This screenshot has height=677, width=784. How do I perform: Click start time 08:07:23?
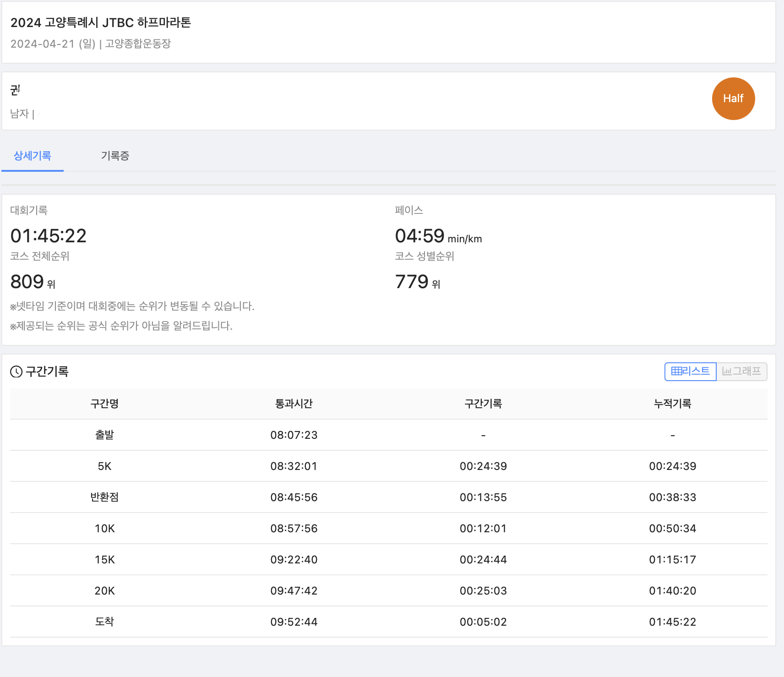click(x=294, y=435)
